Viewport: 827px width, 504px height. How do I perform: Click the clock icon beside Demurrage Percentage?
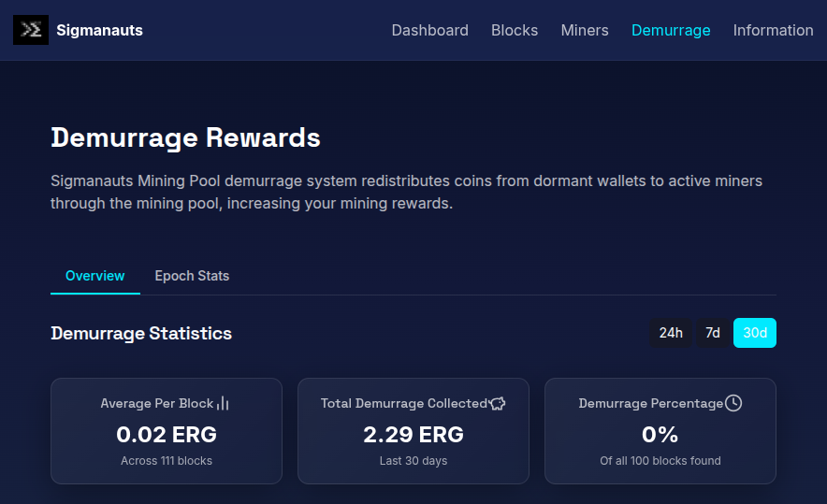tap(733, 403)
